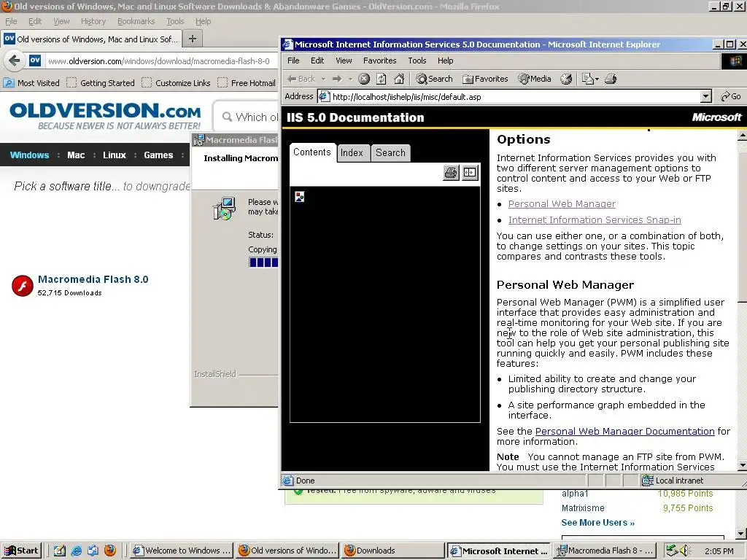Select the Windows category on OldVersion site

(29, 155)
